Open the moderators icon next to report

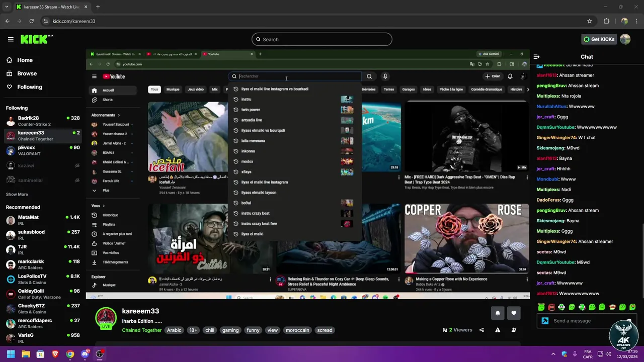pos(514,330)
